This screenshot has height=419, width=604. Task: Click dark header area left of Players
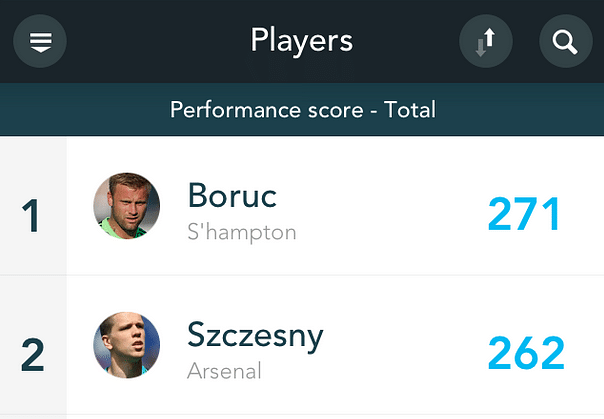click(x=150, y=42)
